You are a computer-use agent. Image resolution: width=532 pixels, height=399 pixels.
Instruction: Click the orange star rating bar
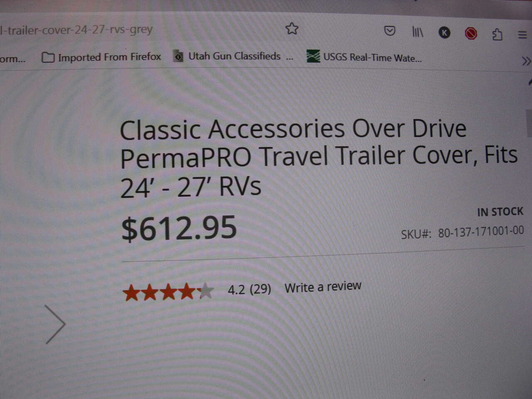pos(168,292)
